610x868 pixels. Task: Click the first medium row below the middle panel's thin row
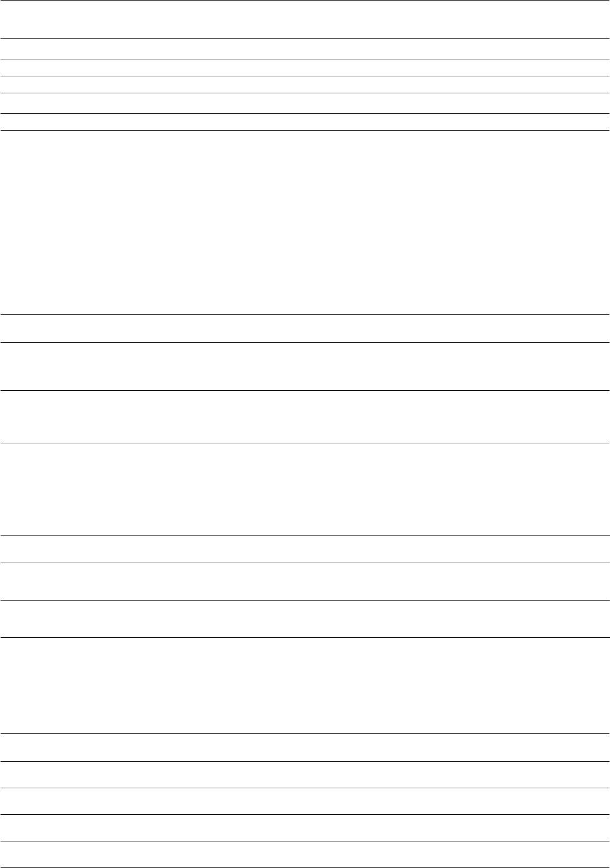tap(305, 581)
